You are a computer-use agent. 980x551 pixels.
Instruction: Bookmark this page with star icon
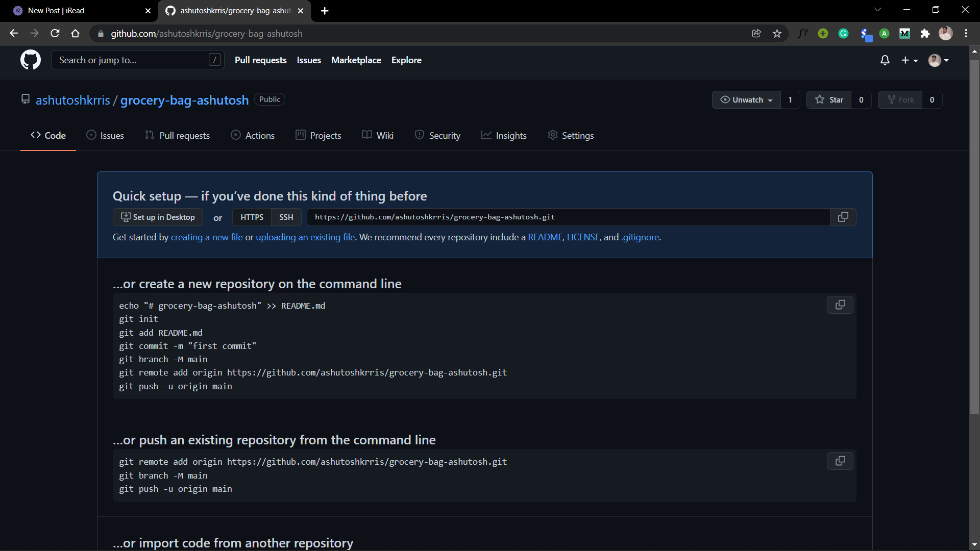pos(777,34)
